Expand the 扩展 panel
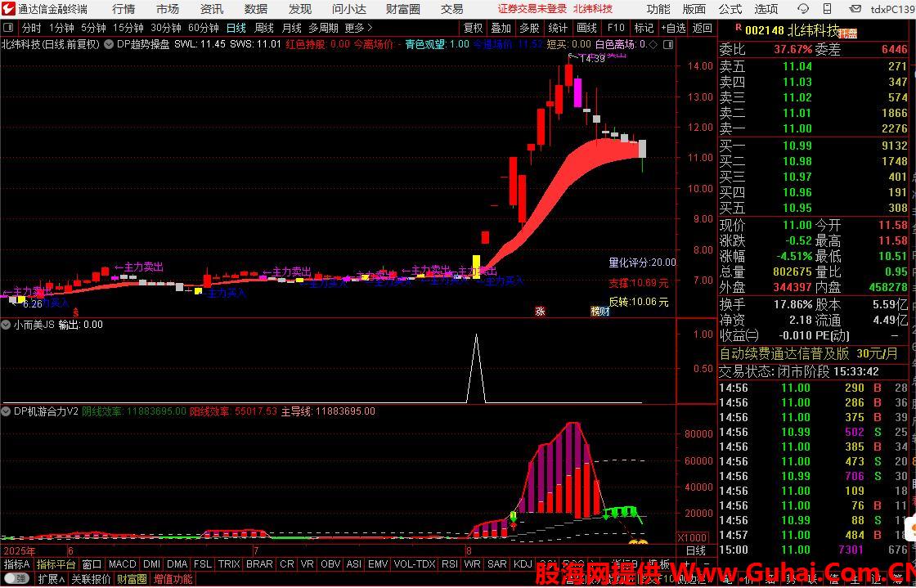916x588 pixels. click(x=52, y=579)
